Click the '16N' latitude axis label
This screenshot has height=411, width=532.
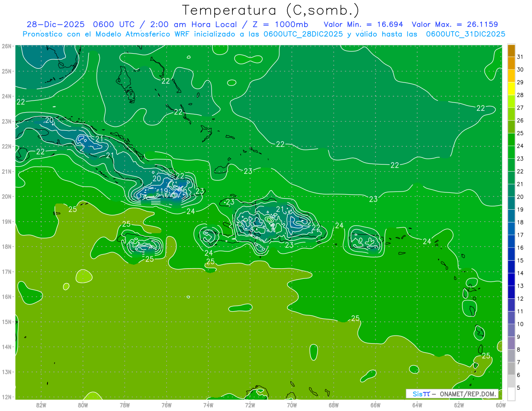[x=6, y=297]
